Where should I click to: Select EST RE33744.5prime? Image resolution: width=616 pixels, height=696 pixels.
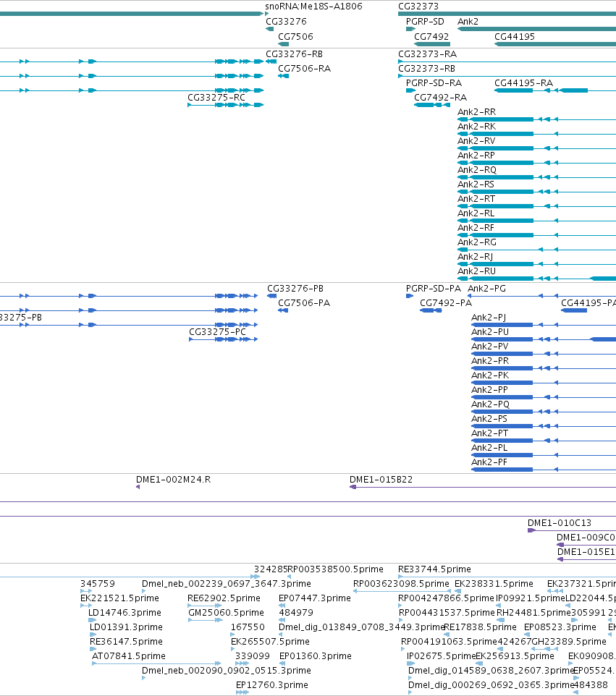[434, 569]
